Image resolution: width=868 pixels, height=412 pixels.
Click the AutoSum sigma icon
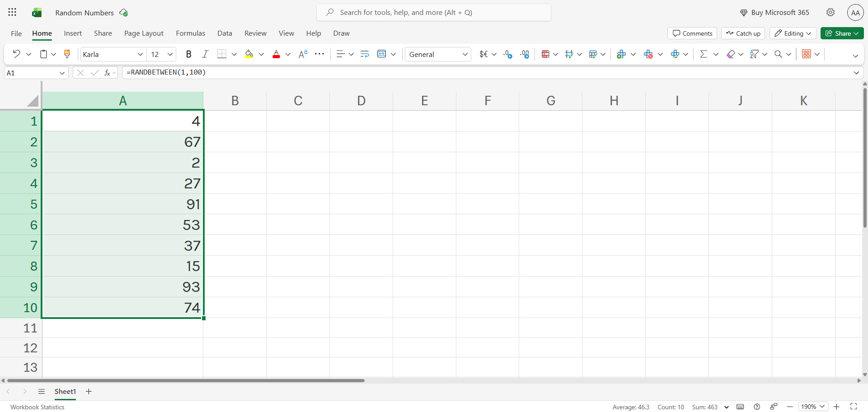[704, 54]
